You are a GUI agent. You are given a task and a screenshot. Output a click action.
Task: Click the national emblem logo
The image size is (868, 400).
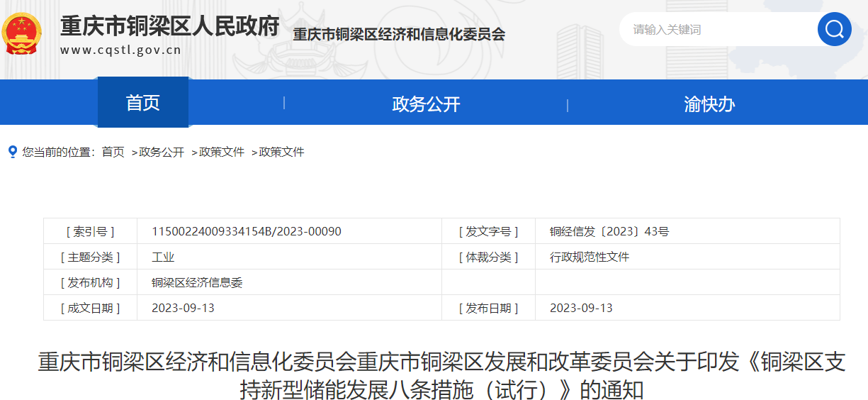(22, 33)
